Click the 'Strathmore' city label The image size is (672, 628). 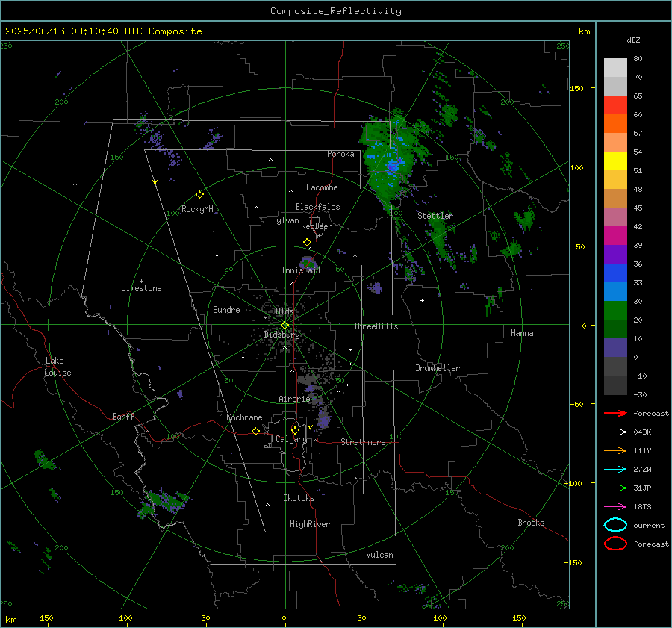coord(363,442)
